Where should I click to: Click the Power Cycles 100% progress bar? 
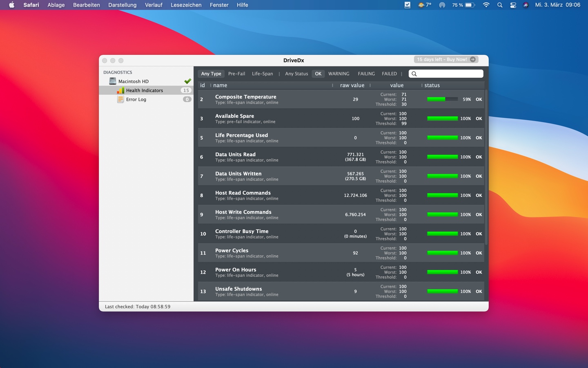[442, 253]
